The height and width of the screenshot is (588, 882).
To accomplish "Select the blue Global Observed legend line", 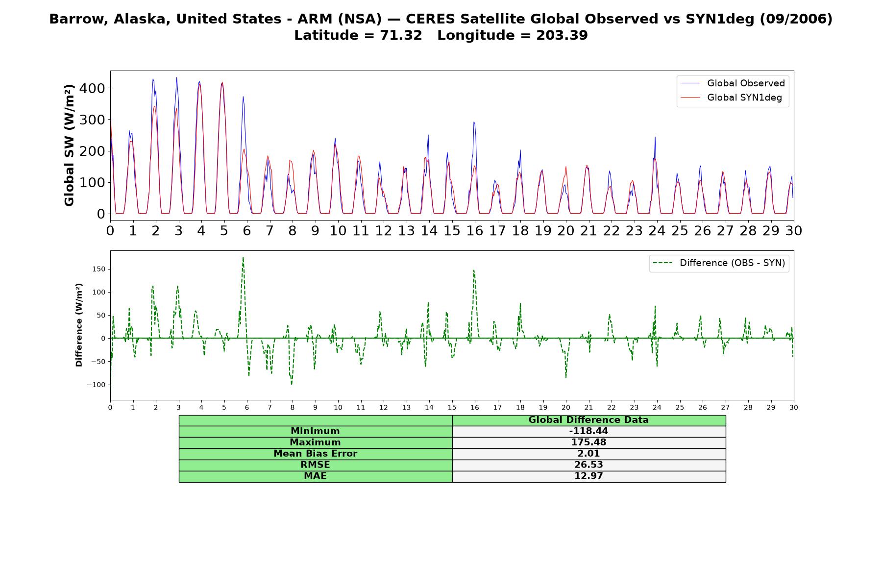I will tap(690, 84).
